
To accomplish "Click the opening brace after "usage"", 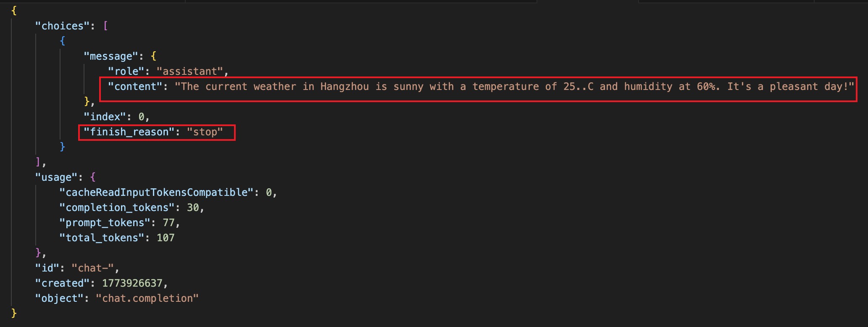I will (93, 177).
